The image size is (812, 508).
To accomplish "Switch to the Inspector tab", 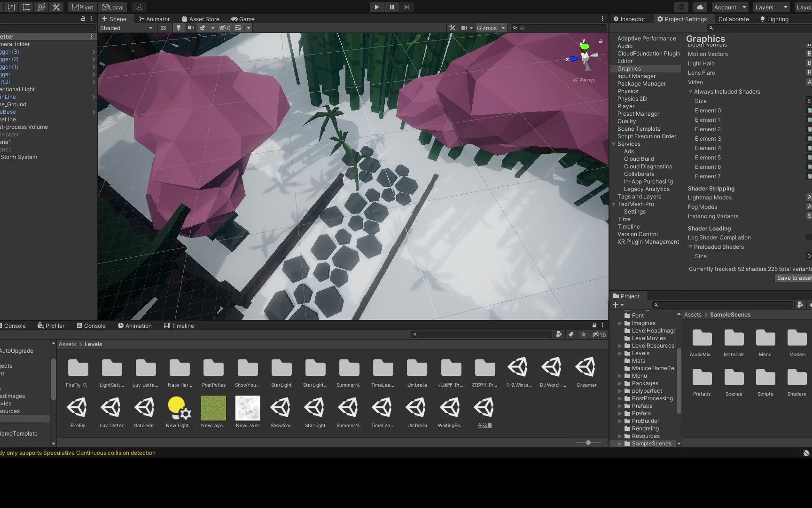I will coord(629,19).
